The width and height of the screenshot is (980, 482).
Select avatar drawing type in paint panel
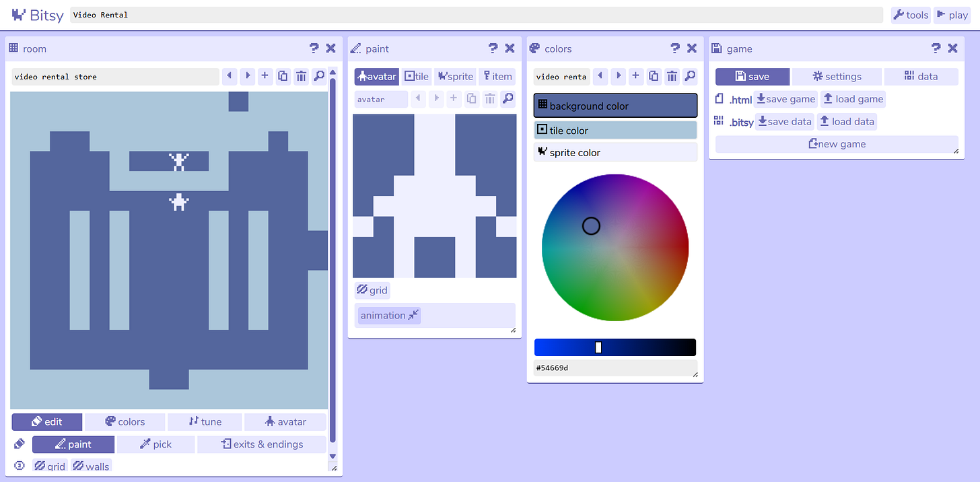[377, 77]
